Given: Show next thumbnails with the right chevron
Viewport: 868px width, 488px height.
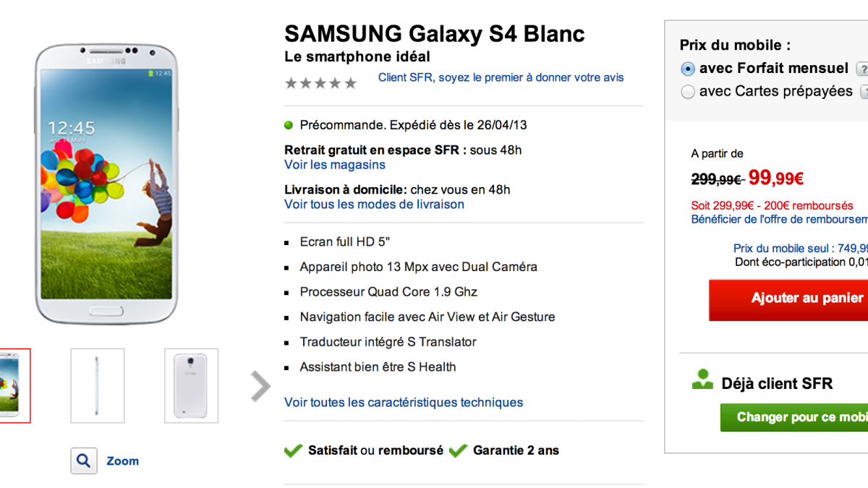Looking at the screenshot, I should pos(260,386).
